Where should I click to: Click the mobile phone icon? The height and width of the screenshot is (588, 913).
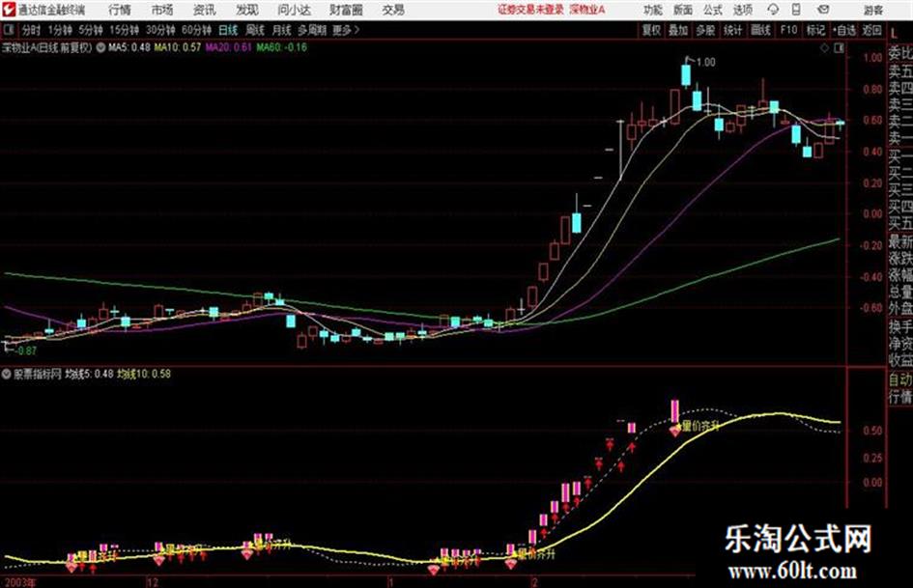(x=796, y=10)
